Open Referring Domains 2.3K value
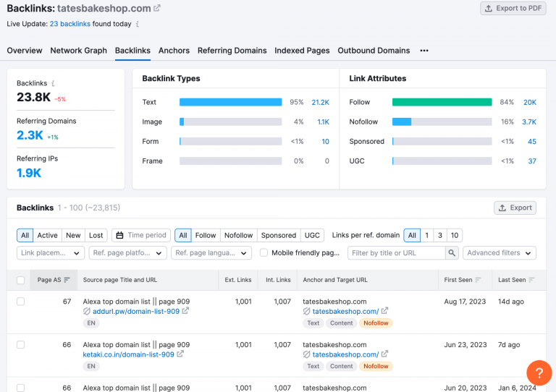 (30, 135)
